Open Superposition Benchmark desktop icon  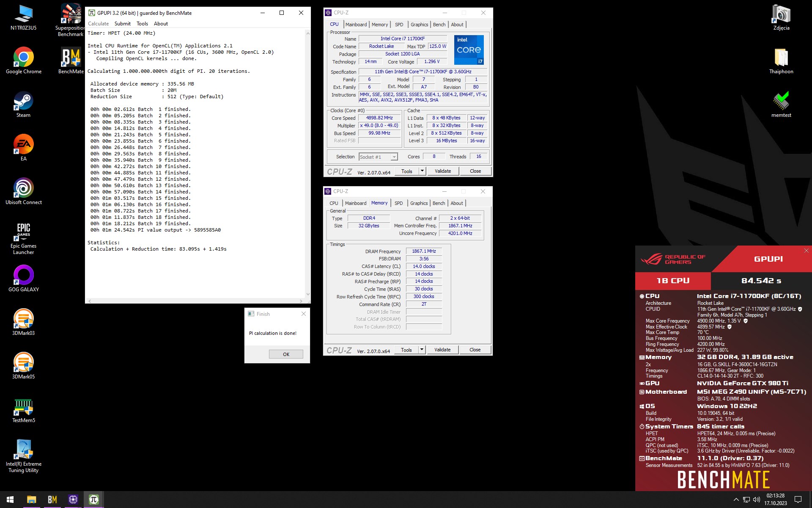71,19
